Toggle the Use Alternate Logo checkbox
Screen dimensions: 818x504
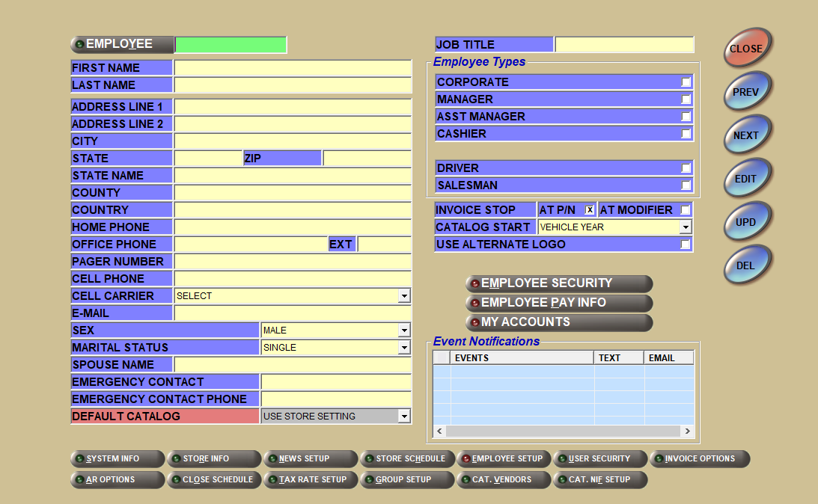click(686, 245)
